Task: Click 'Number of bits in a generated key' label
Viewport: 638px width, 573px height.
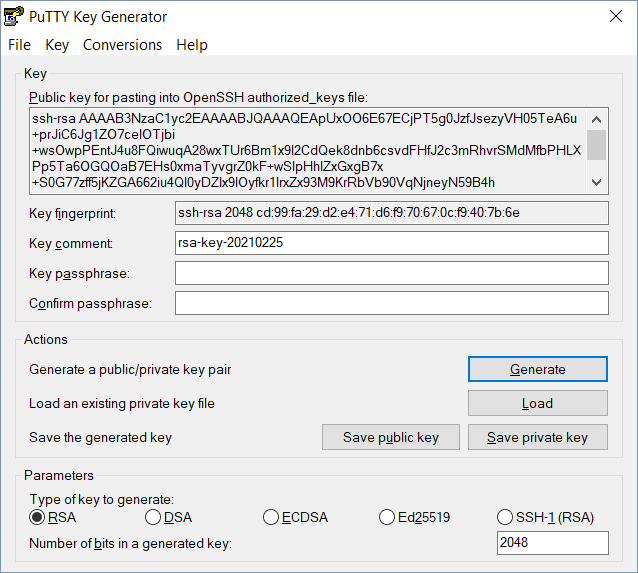Action: click(x=131, y=543)
